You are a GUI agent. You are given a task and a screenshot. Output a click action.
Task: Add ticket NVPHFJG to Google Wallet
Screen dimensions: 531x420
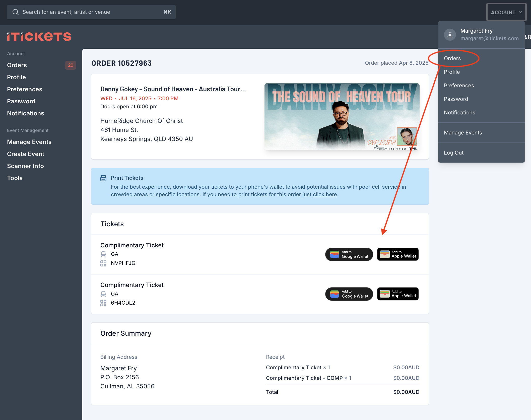pyautogui.click(x=349, y=254)
